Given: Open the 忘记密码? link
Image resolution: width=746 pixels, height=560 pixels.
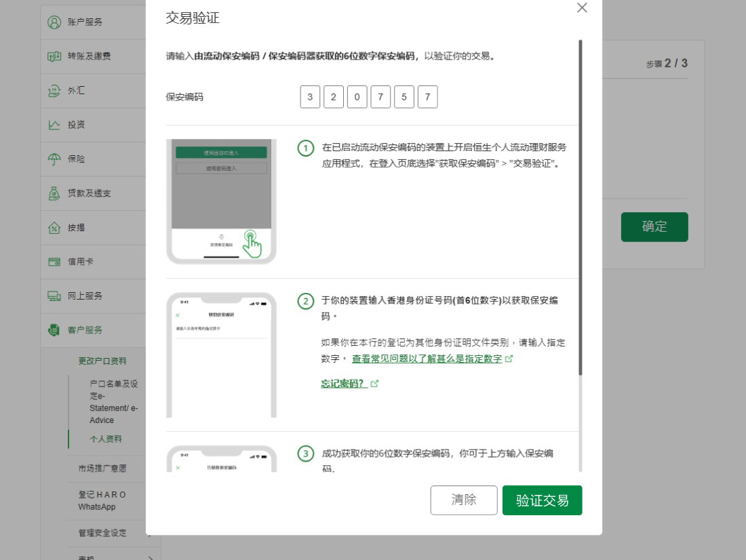Looking at the screenshot, I should click(x=344, y=384).
